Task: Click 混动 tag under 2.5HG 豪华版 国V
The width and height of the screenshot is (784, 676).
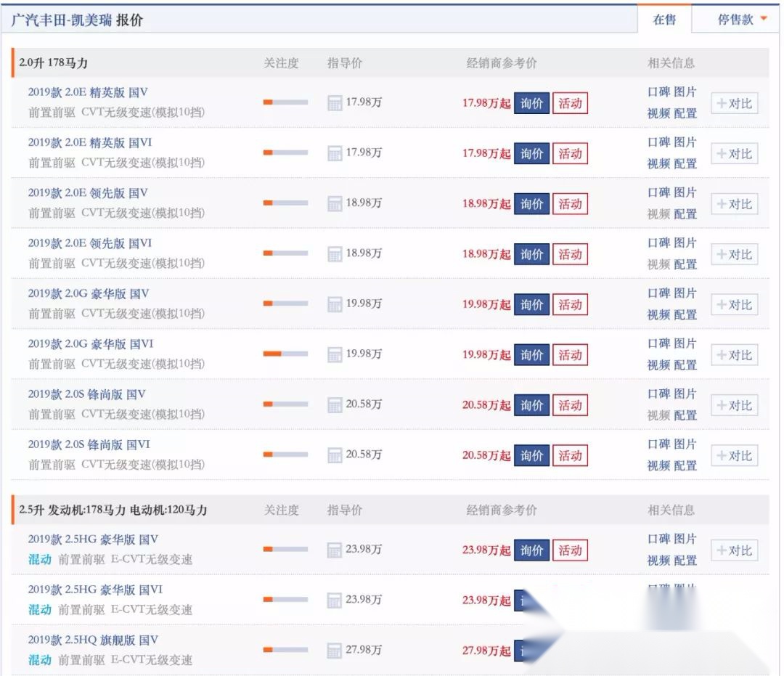Action: pos(40,560)
